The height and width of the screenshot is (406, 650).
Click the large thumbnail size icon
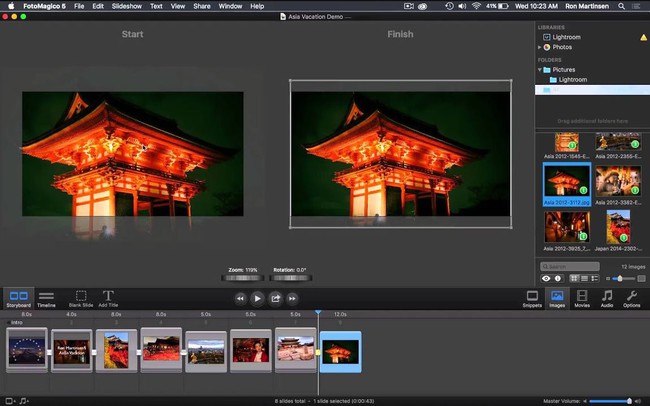(x=641, y=279)
